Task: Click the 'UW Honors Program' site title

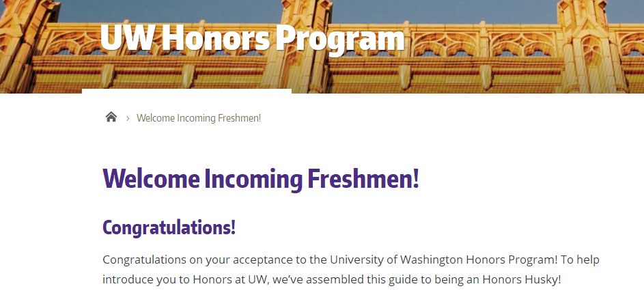Action: click(x=252, y=38)
